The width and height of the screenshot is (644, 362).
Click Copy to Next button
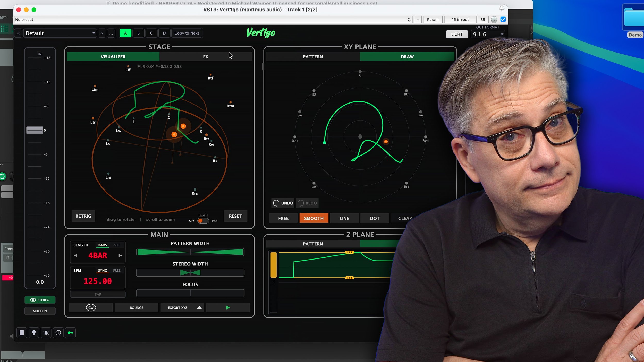point(187,33)
